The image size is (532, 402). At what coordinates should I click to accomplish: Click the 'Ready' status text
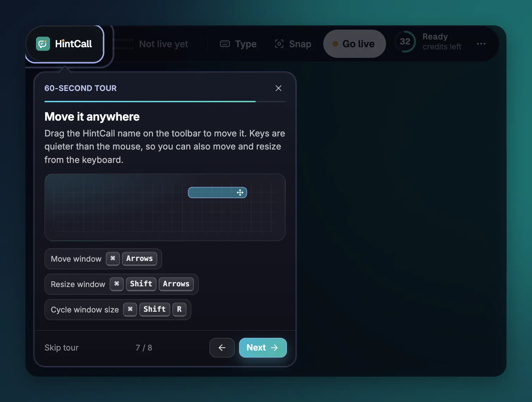pos(435,37)
